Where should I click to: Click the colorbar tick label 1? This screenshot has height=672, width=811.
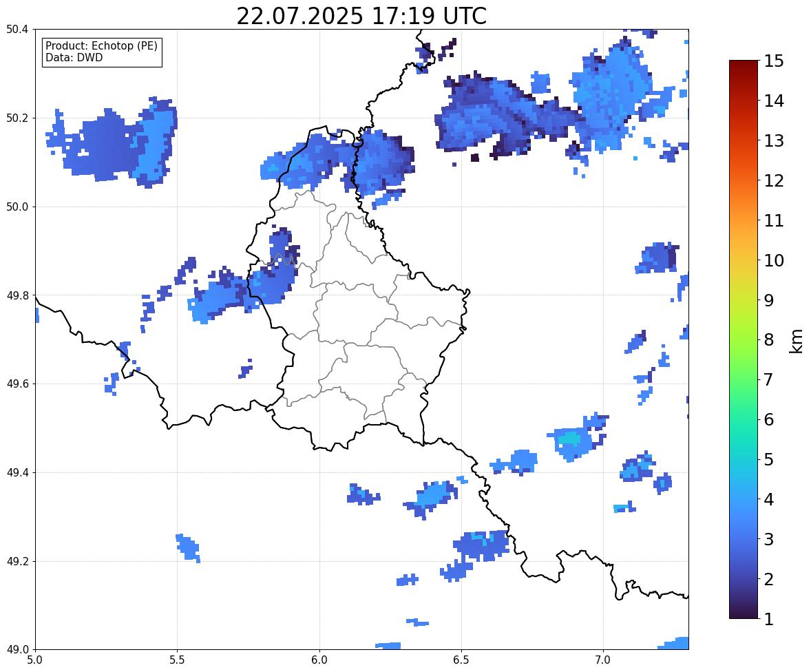coord(768,619)
